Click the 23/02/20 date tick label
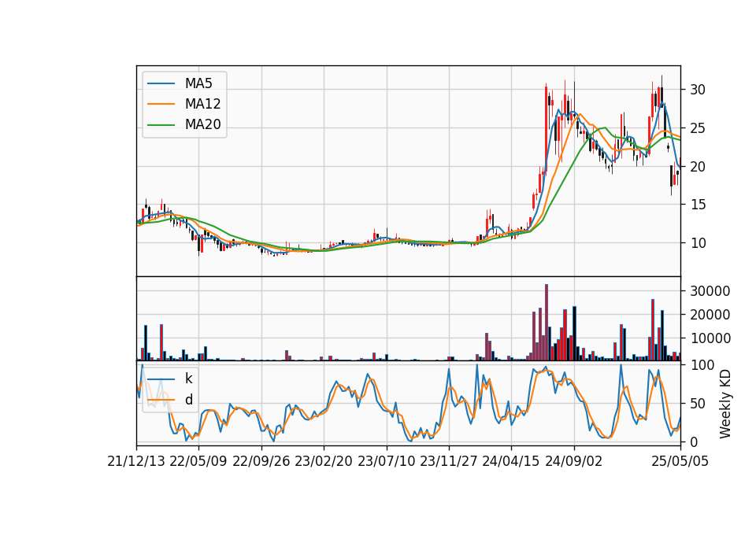Screen dimensions: 756x543 click(x=324, y=462)
